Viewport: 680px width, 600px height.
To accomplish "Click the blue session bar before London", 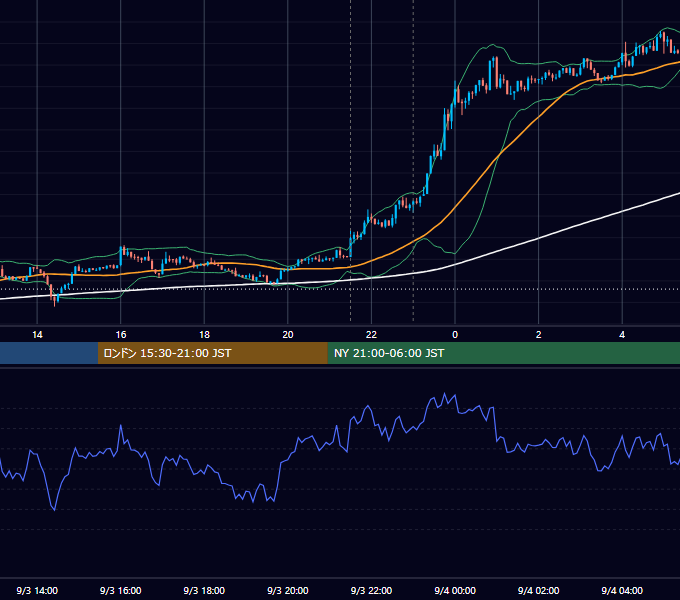I will coord(49,353).
